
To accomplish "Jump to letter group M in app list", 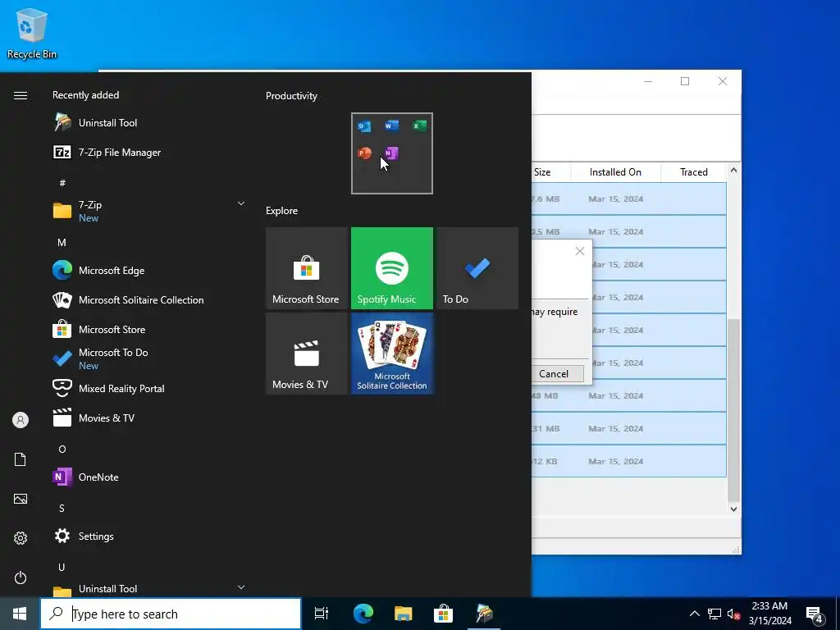I will (x=62, y=242).
